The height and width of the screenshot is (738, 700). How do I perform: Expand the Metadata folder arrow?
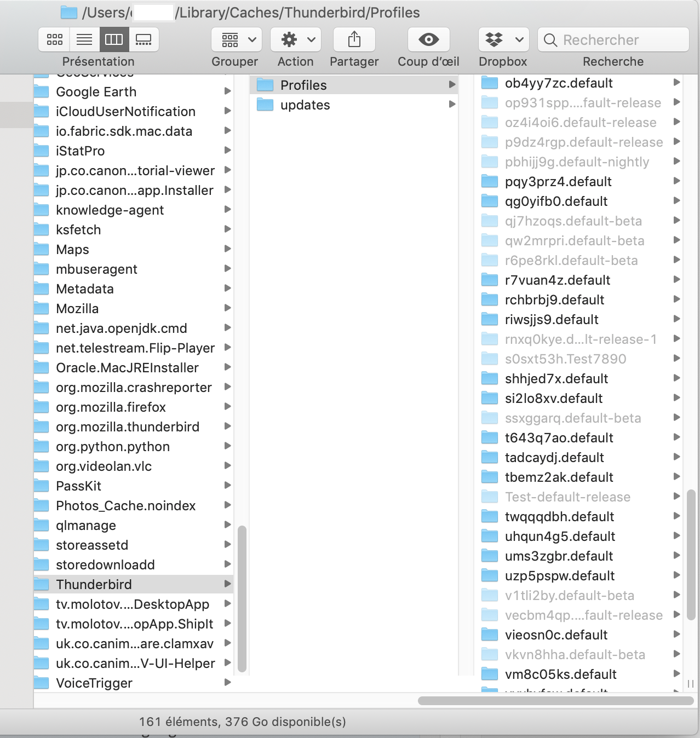[228, 288]
